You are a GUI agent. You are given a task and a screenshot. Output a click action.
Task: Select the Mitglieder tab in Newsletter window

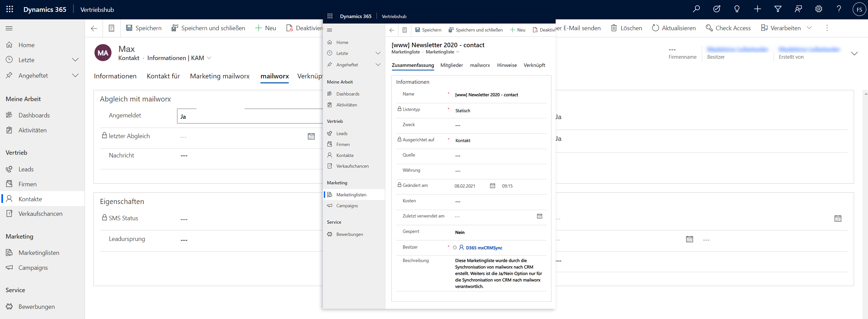click(452, 65)
